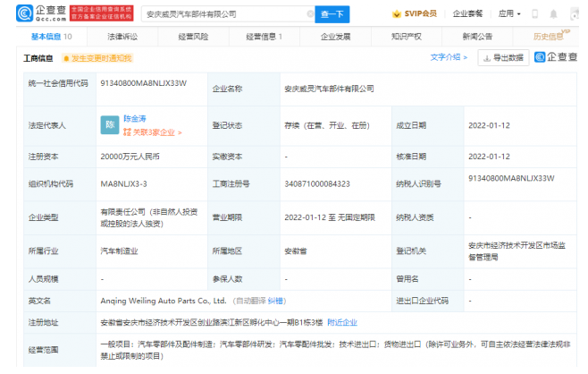
Task: Click the 工商注册号 value 340871000084323
Action: tap(317, 184)
